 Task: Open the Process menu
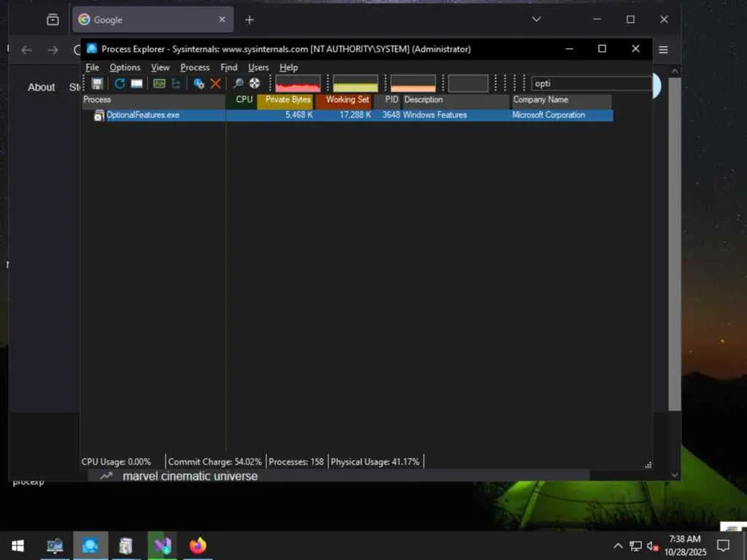(x=195, y=68)
